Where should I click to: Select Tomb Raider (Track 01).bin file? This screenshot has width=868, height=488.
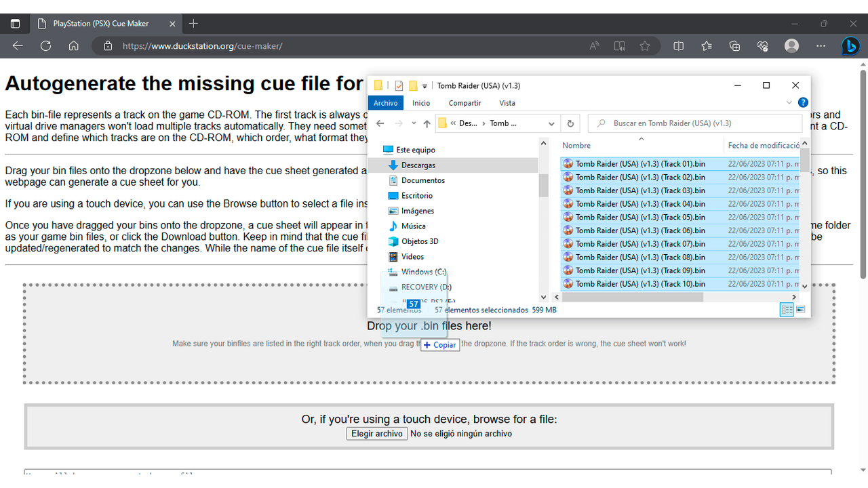point(640,163)
